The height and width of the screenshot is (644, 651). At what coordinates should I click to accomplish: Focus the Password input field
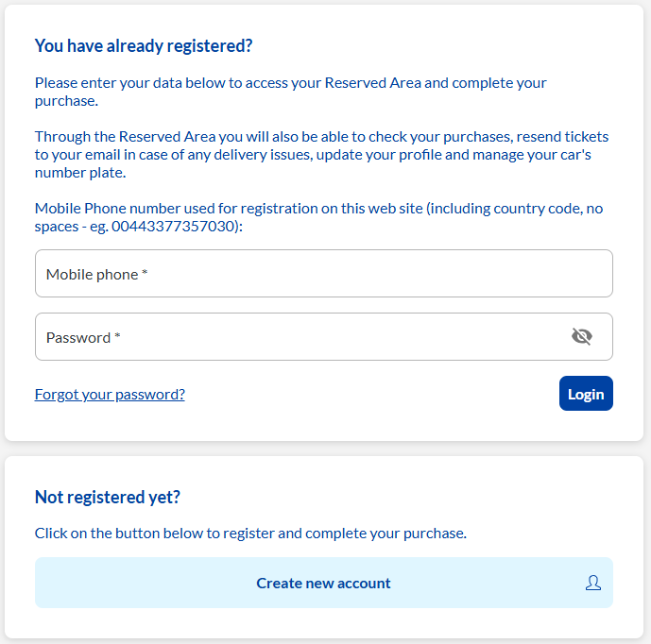coord(324,336)
